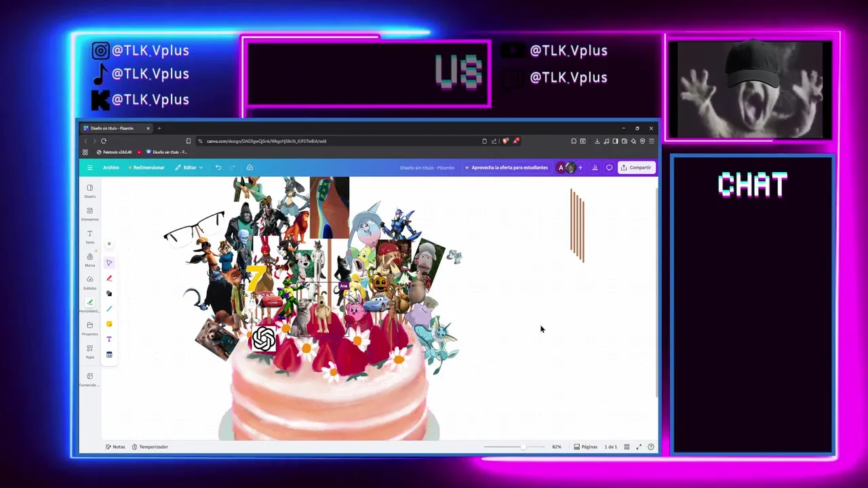
Task: Open the help question mark icon
Action: (x=651, y=447)
